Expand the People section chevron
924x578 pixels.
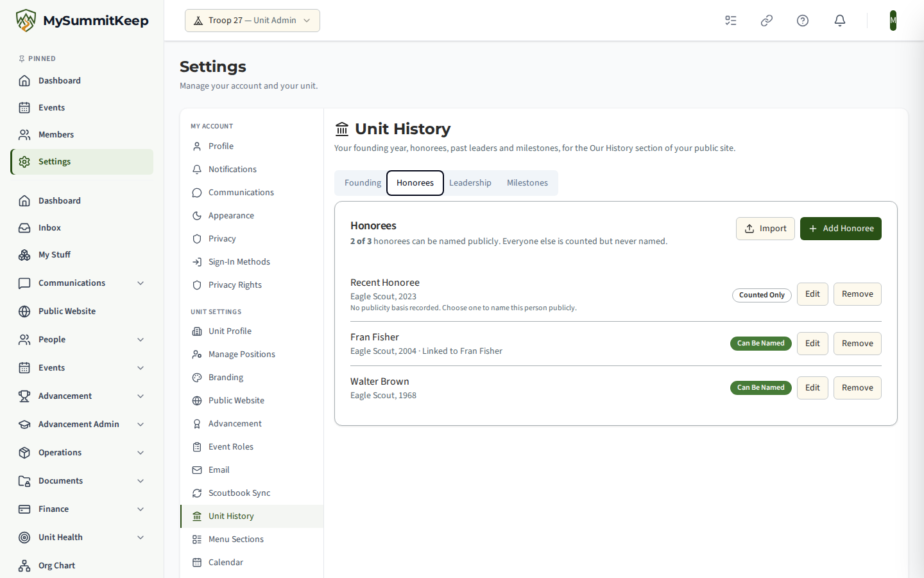(x=141, y=340)
